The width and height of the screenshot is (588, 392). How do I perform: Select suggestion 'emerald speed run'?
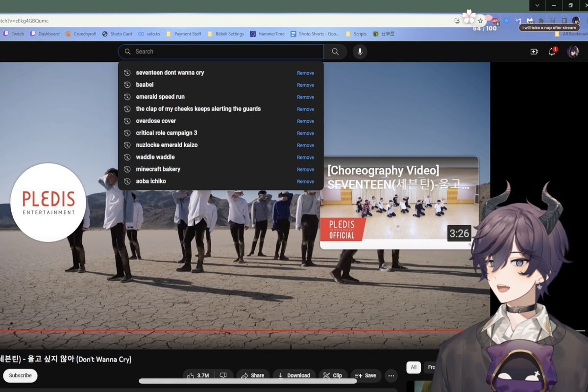pos(160,97)
